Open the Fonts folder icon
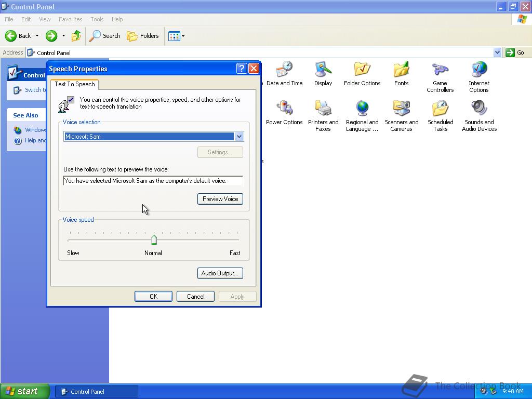Image resolution: width=532 pixels, height=399 pixels. (402, 70)
